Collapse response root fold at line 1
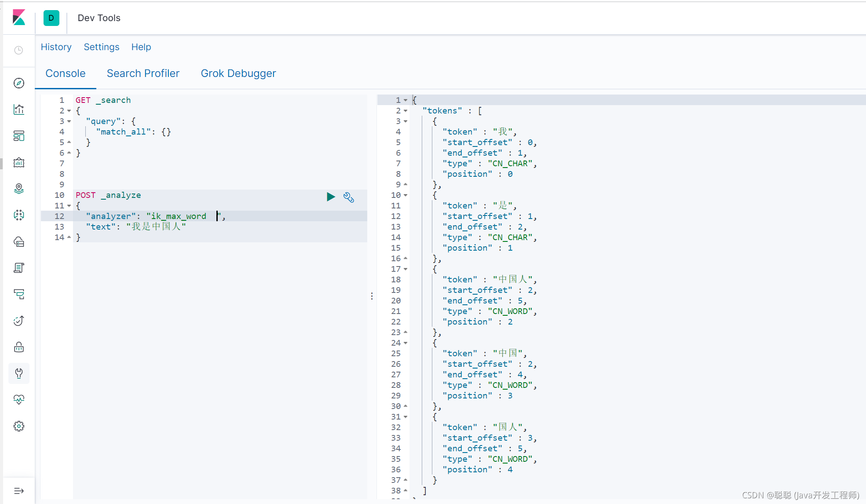The image size is (866, 504). [406, 100]
